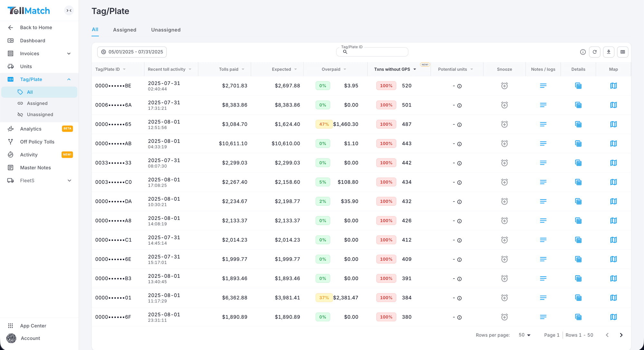Open Analytics beta page
The image size is (644, 350).
31,129
